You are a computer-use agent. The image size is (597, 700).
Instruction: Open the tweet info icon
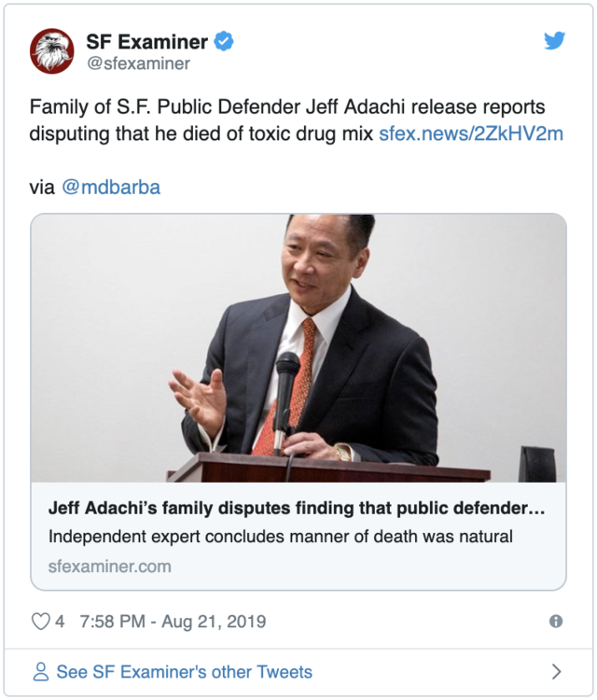coord(556,621)
